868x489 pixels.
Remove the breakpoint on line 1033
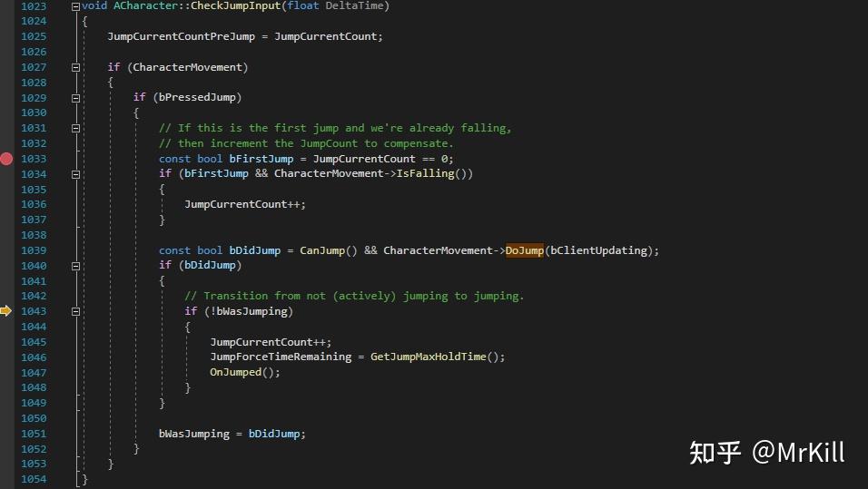6,159
